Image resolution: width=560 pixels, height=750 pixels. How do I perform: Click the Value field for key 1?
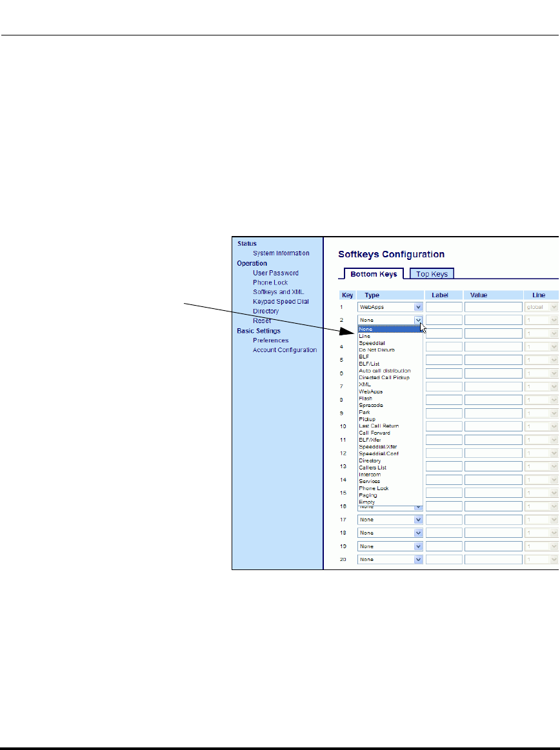click(x=494, y=306)
